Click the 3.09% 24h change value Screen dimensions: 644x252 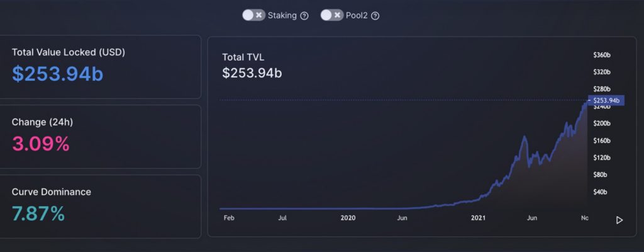point(41,144)
